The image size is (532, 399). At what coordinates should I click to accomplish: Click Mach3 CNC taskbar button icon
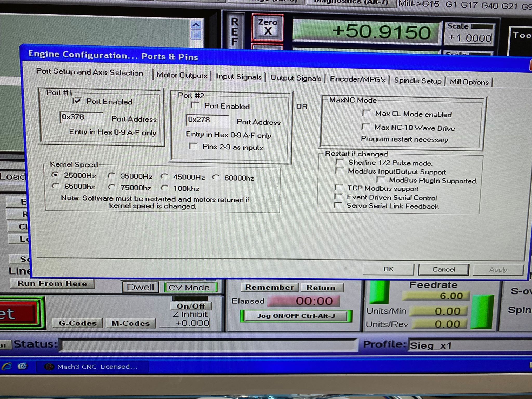pos(49,367)
